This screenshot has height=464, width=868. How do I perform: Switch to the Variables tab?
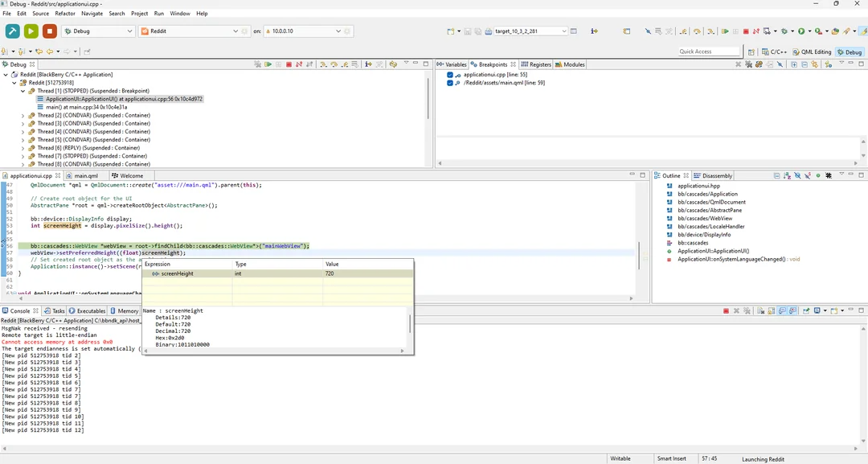[x=452, y=64]
